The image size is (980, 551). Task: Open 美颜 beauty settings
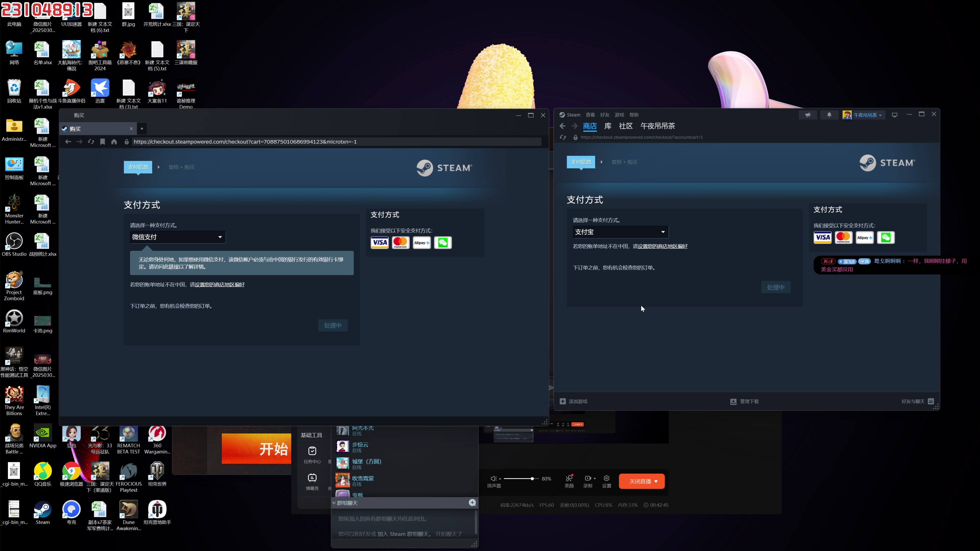click(569, 481)
